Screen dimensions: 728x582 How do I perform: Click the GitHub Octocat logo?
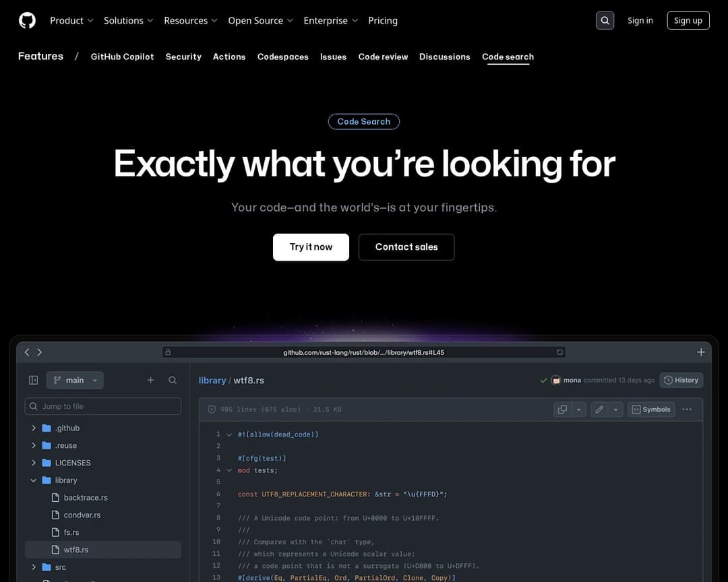tap(28, 20)
